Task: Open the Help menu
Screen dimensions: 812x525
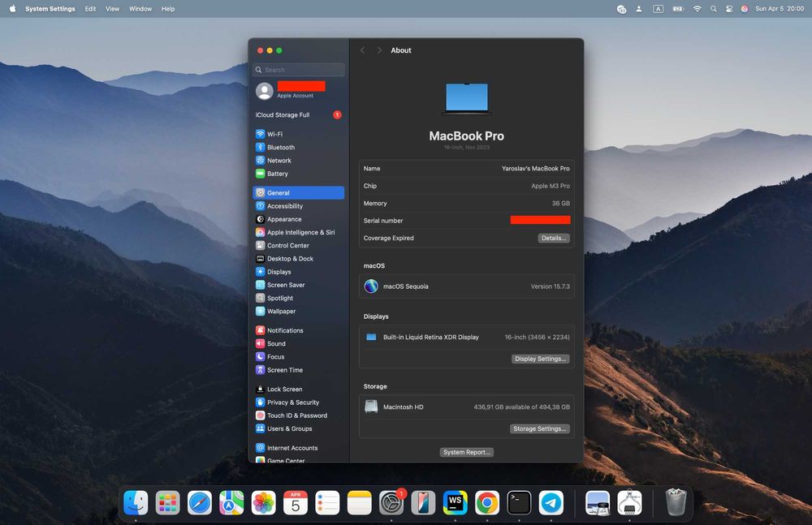Action: [x=168, y=9]
